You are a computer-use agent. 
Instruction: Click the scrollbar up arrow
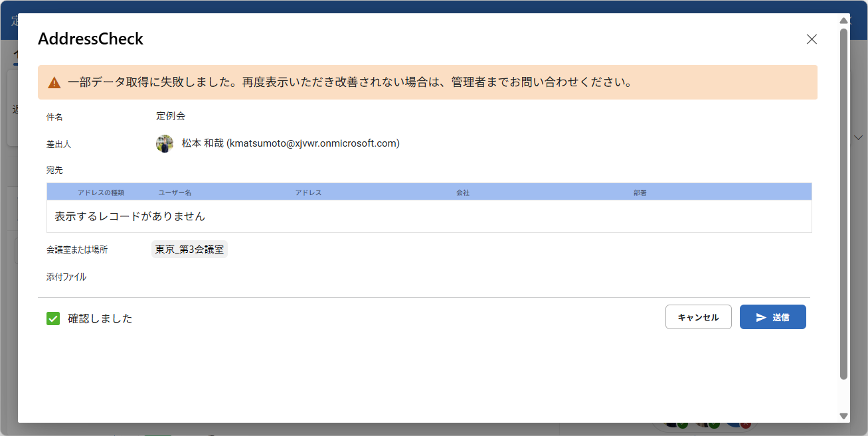tap(844, 21)
